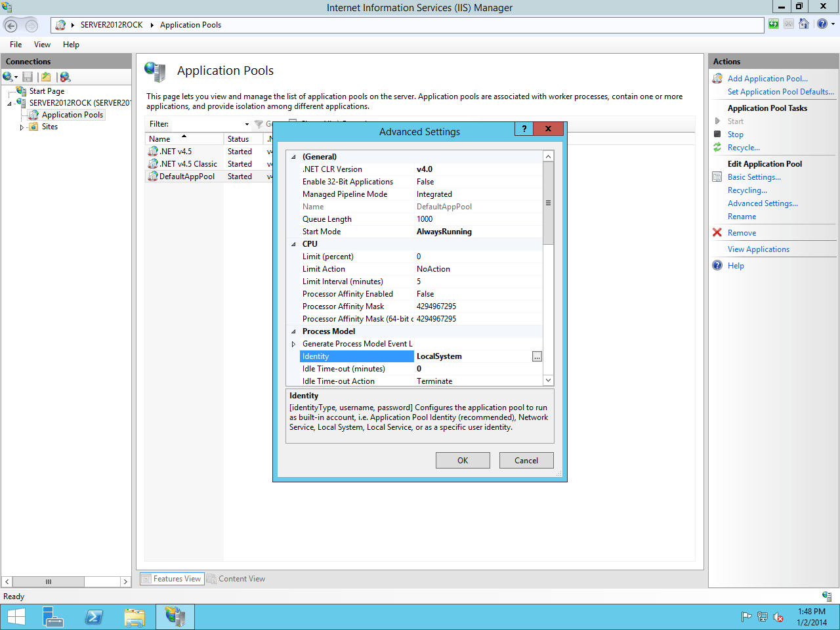840x630 pixels.
Task: Click the Recycling... link in Actions
Action: [x=747, y=190]
